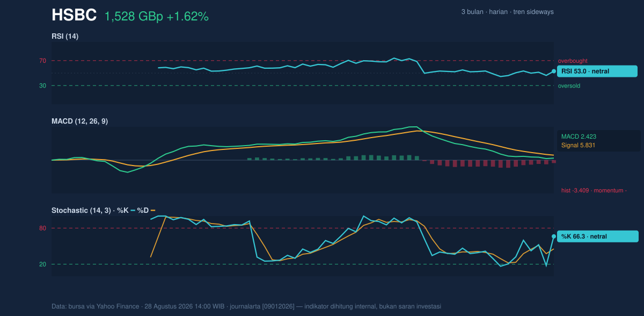This screenshot has width=644, height=316.
Task: Click the MACD (12, 26, 9) heading
Action: (x=79, y=121)
